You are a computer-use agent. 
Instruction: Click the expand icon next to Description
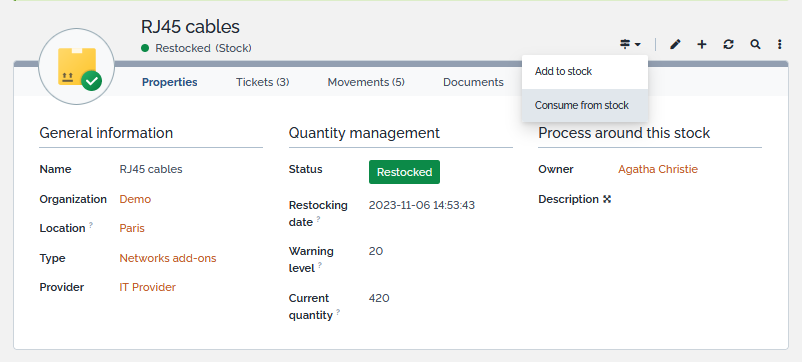[607, 199]
